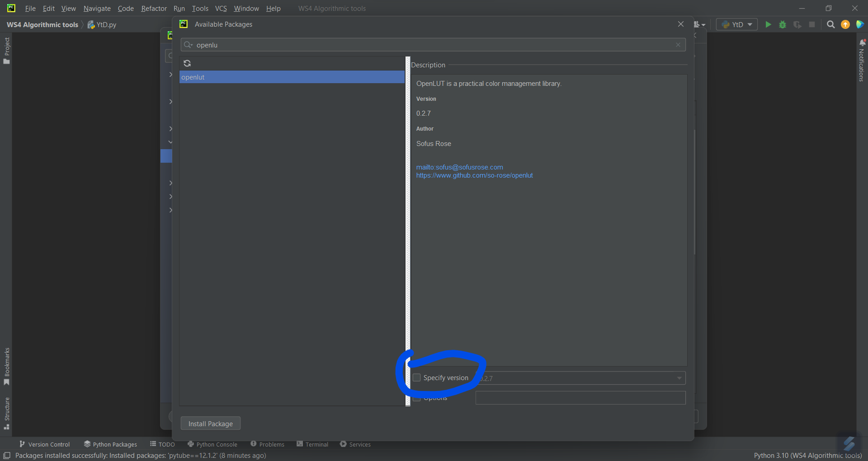This screenshot has width=868, height=461.
Task: Open the Python Packages tool tab
Action: pos(110,444)
